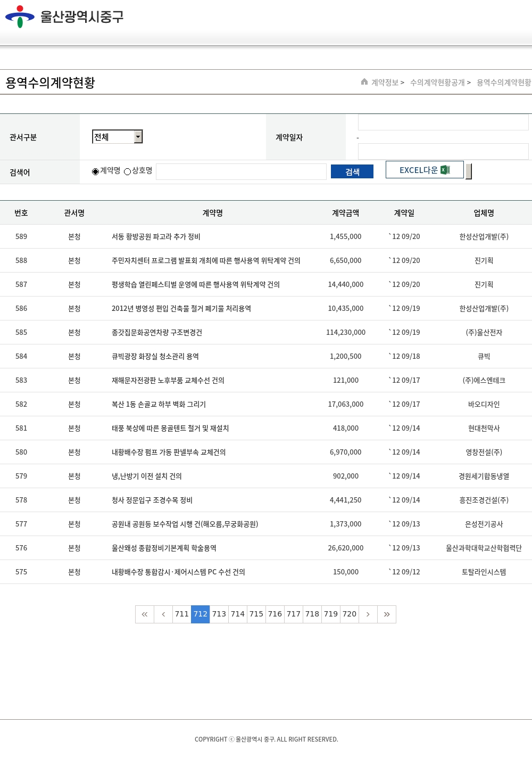The width and height of the screenshot is (532, 773).
Task: Go to first page with double-left arrow
Action: 145,614
